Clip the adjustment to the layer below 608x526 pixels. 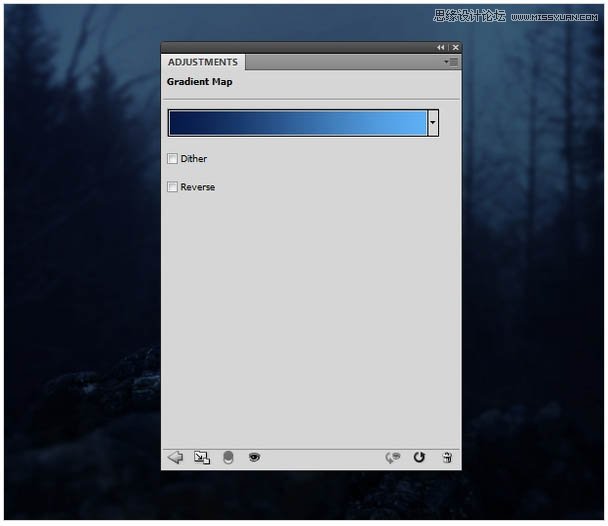coord(228,457)
